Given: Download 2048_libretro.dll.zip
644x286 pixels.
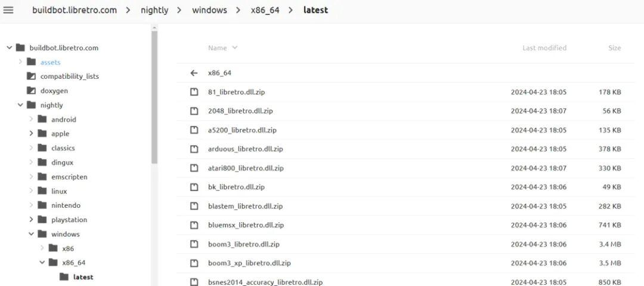Looking at the screenshot, I should point(240,111).
